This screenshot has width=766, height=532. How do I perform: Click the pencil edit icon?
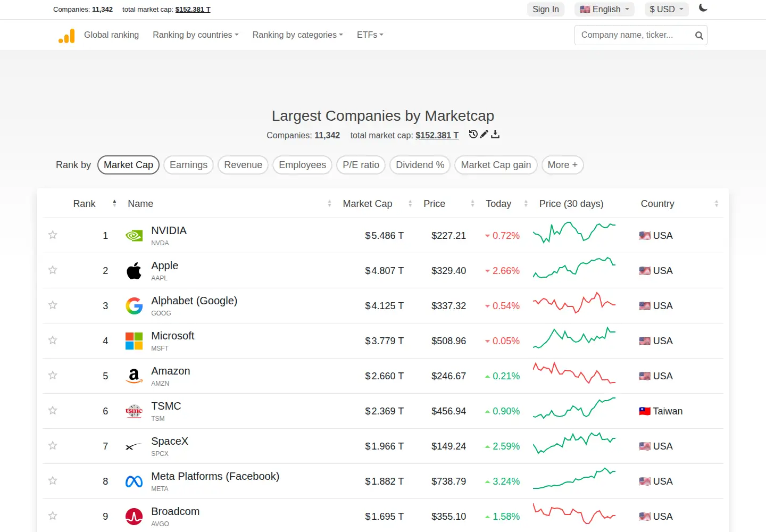[484, 134]
